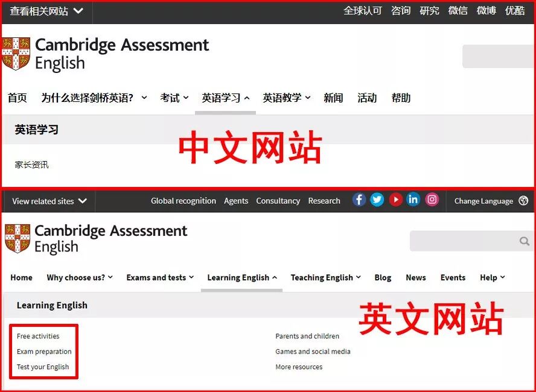Click into the English site search field
This screenshot has width=536, height=392.
click(472, 241)
